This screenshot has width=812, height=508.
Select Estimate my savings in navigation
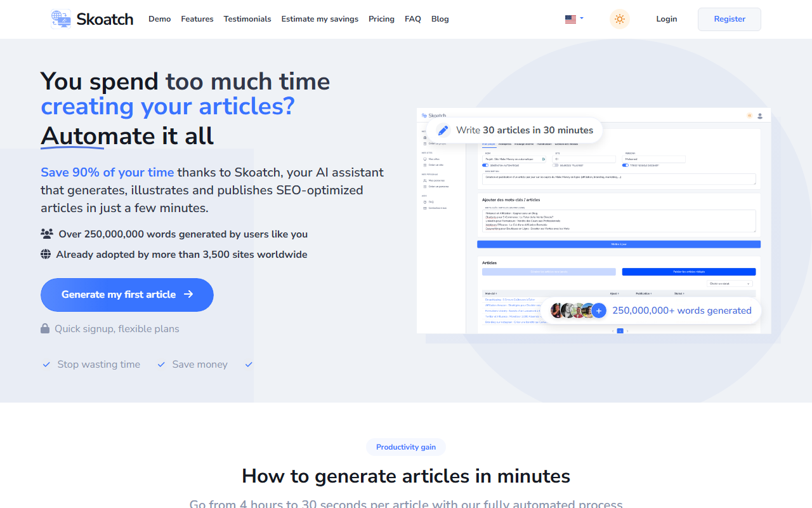(320, 19)
